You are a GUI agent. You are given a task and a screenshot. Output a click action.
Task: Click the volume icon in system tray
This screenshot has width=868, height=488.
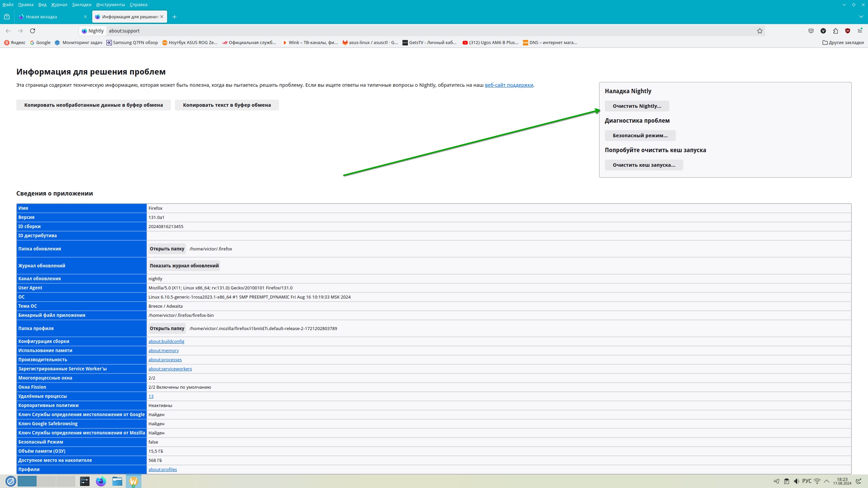coord(796,481)
